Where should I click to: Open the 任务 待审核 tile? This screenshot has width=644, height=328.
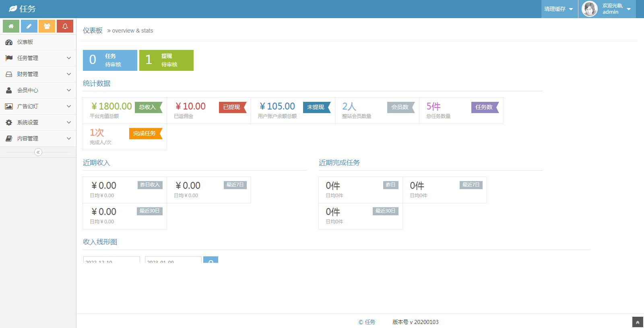(110, 60)
